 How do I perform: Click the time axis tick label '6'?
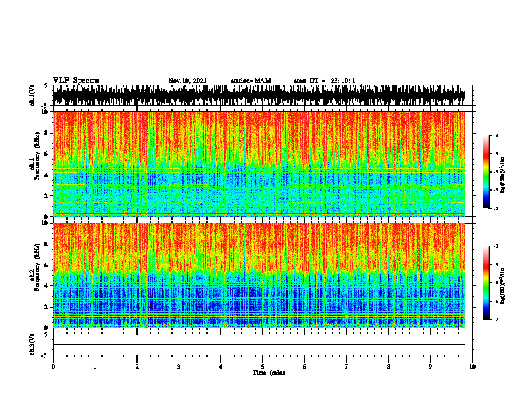pos(305,367)
